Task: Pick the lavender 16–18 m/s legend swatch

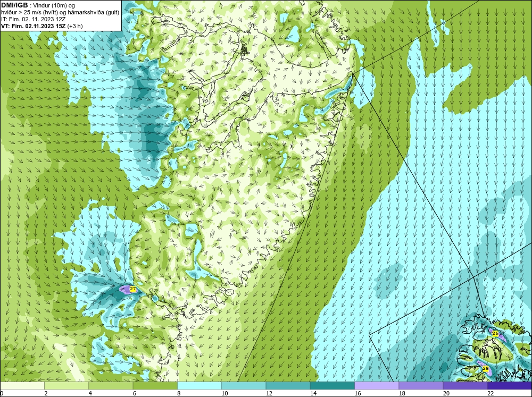Action: [377, 385]
